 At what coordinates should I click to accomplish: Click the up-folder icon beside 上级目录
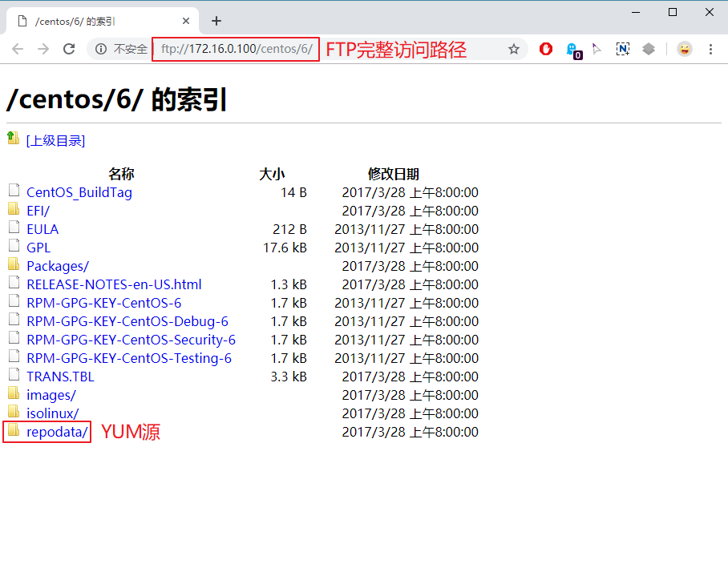click(14, 139)
